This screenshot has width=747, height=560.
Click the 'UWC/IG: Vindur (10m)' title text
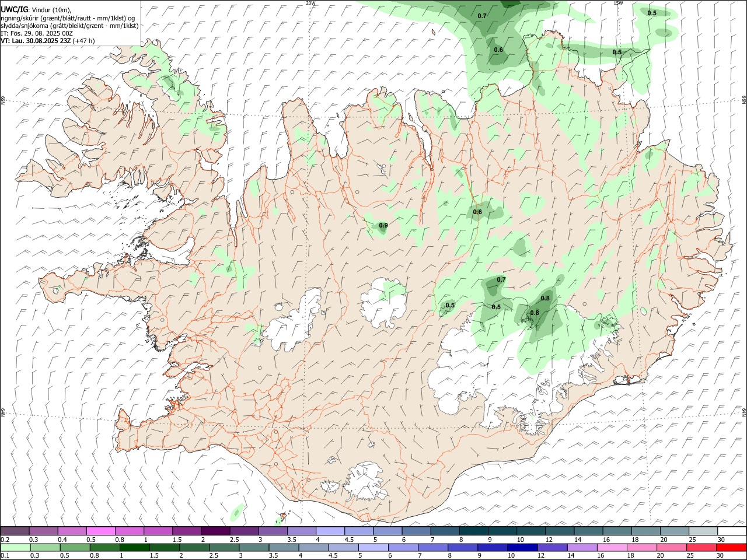pos(36,9)
